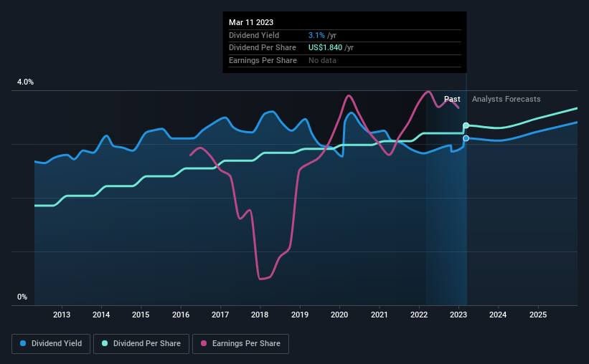
Task: Click the blue Dividend Yield legend dot
Action: click(x=23, y=343)
